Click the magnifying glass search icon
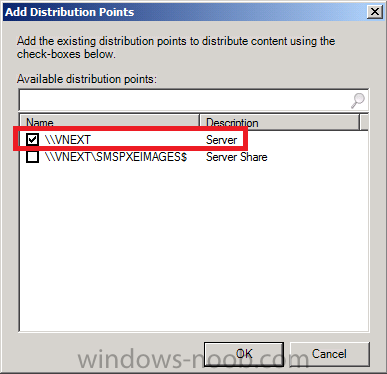 tap(358, 100)
